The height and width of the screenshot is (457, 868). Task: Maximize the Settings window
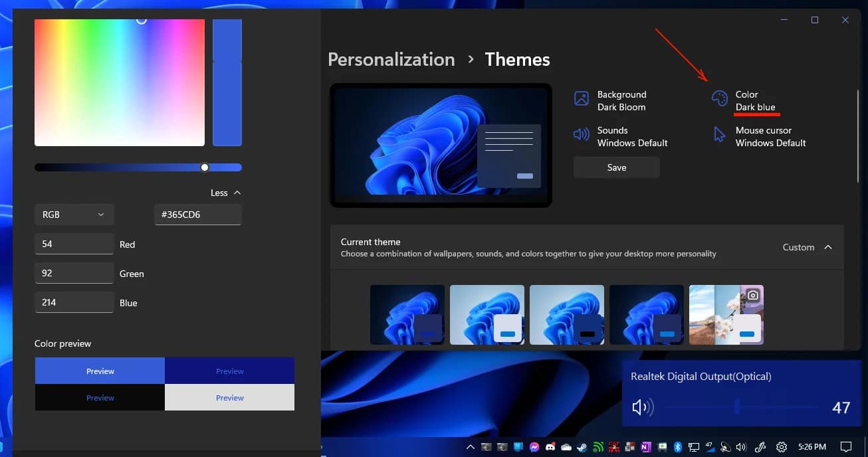pyautogui.click(x=815, y=20)
